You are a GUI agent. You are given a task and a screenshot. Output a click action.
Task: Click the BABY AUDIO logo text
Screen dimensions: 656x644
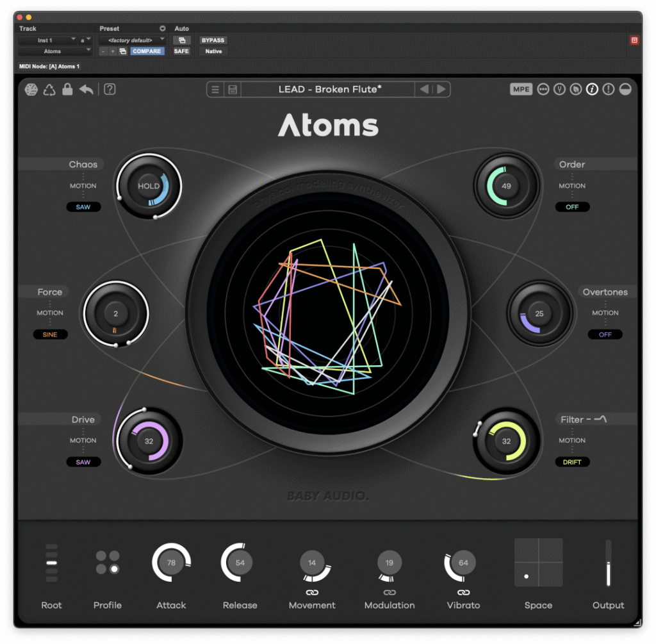tap(329, 496)
